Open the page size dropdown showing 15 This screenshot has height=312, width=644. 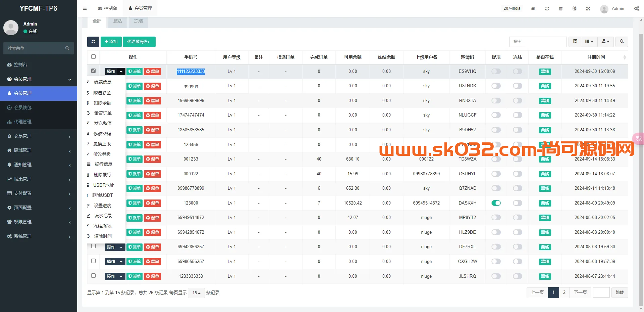pos(196,293)
